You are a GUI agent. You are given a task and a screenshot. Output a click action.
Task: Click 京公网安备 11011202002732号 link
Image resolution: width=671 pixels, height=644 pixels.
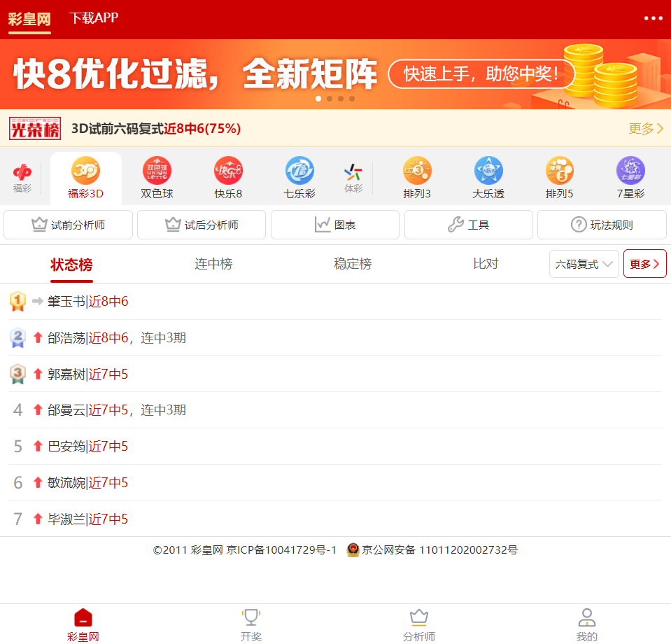[440, 549]
